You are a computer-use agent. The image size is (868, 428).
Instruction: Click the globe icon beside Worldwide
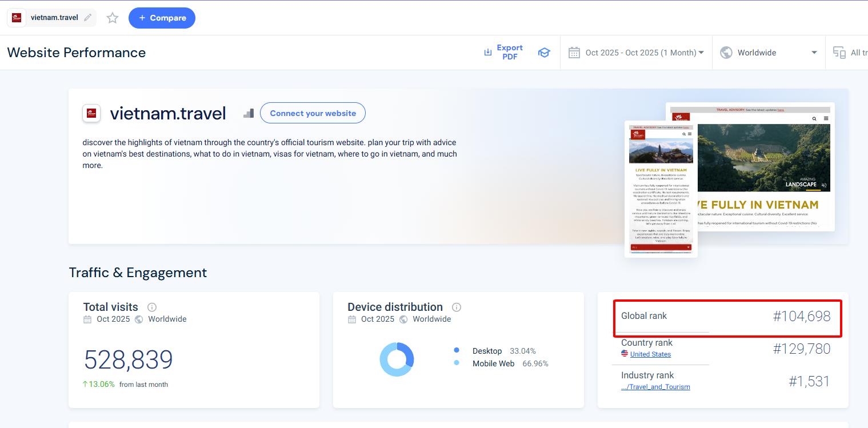point(726,52)
